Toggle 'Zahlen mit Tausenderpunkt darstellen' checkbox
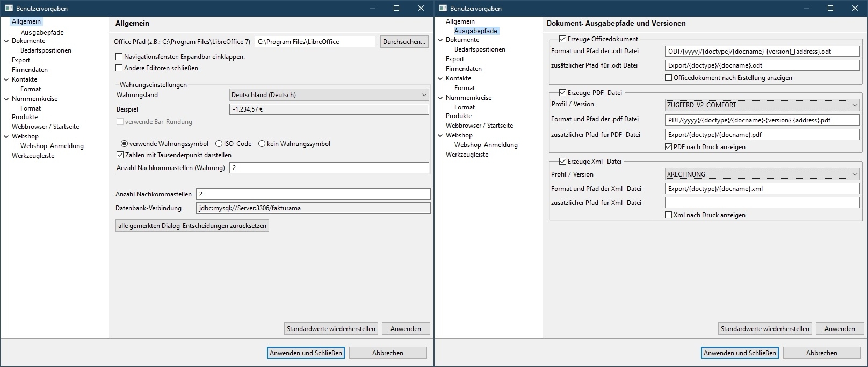Image resolution: width=868 pixels, height=367 pixels. coord(120,155)
